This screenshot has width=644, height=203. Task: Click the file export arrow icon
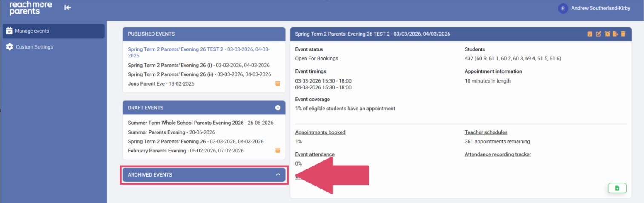coord(615,34)
